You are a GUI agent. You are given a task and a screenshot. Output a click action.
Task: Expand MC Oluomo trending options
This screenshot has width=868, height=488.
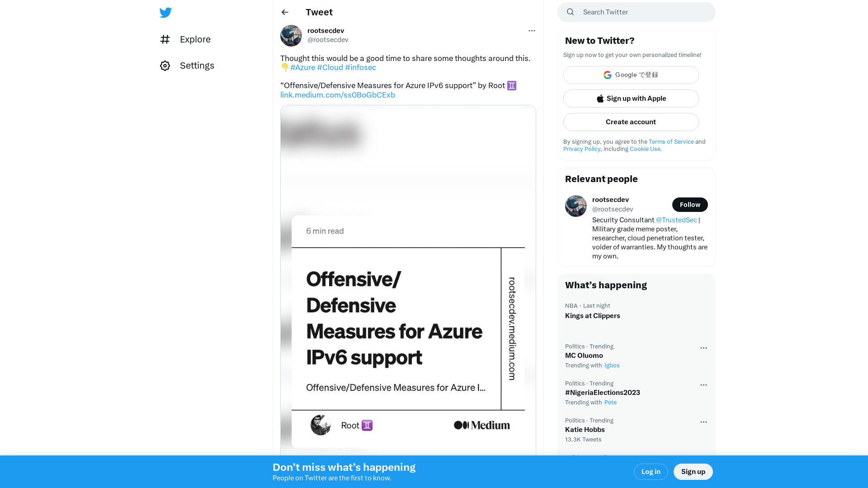(703, 347)
